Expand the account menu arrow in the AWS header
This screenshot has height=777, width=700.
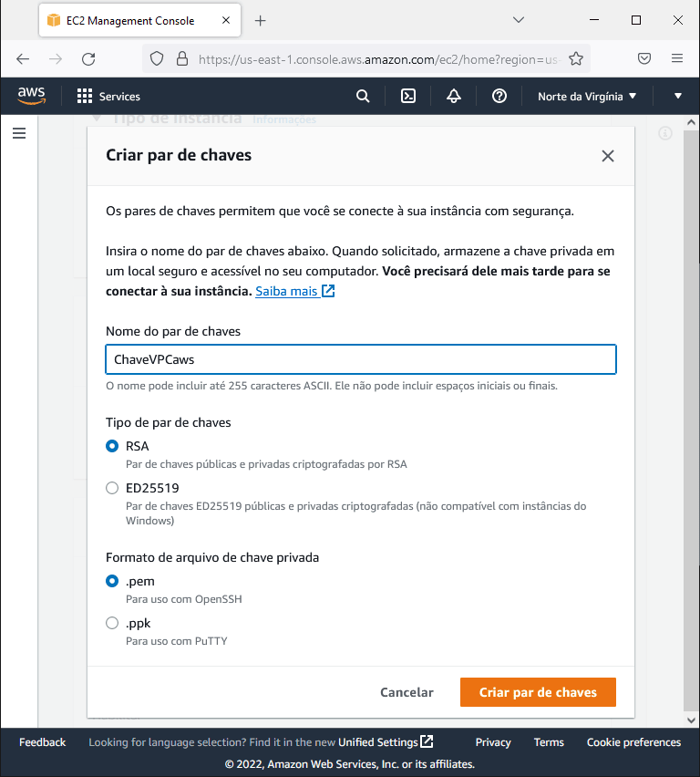678,96
